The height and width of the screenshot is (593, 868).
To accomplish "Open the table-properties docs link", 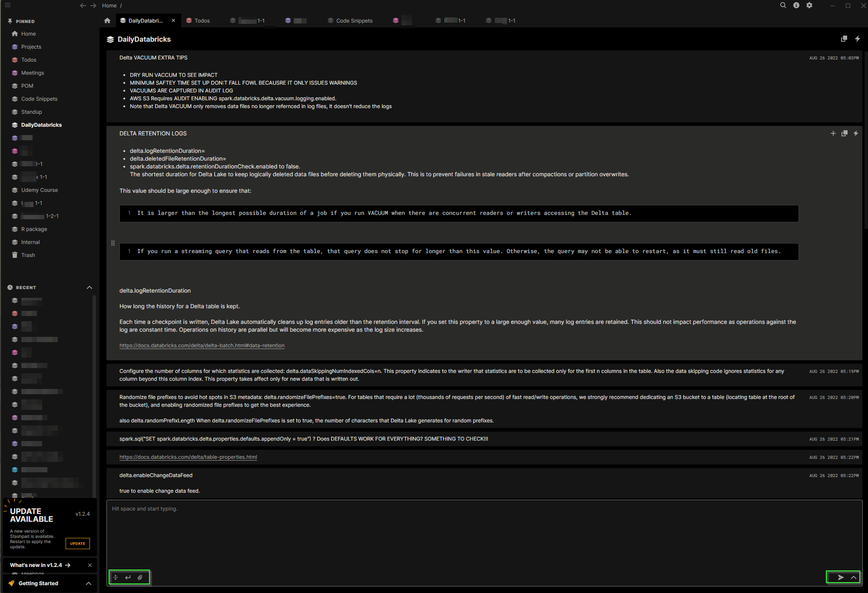I will pyautogui.click(x=188, y=457).
